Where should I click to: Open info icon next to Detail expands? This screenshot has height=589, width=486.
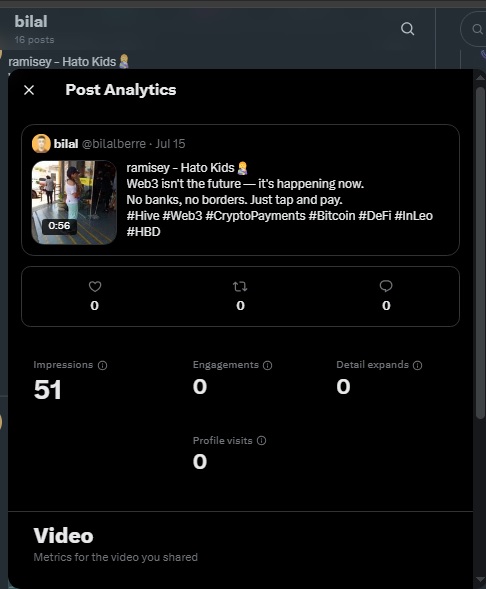(418, 365)
